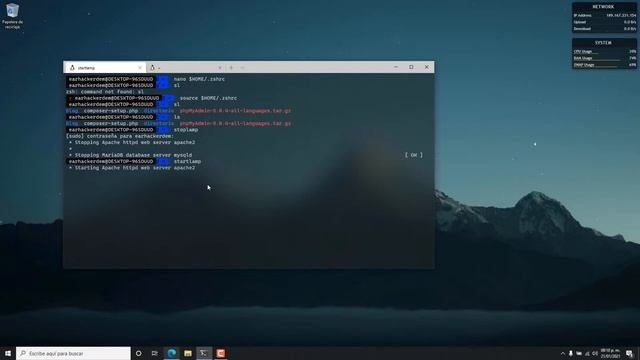Click the CPU Usage bar in system widget
Viewport: 640px width, 360px height.
(x=604, y=51)
